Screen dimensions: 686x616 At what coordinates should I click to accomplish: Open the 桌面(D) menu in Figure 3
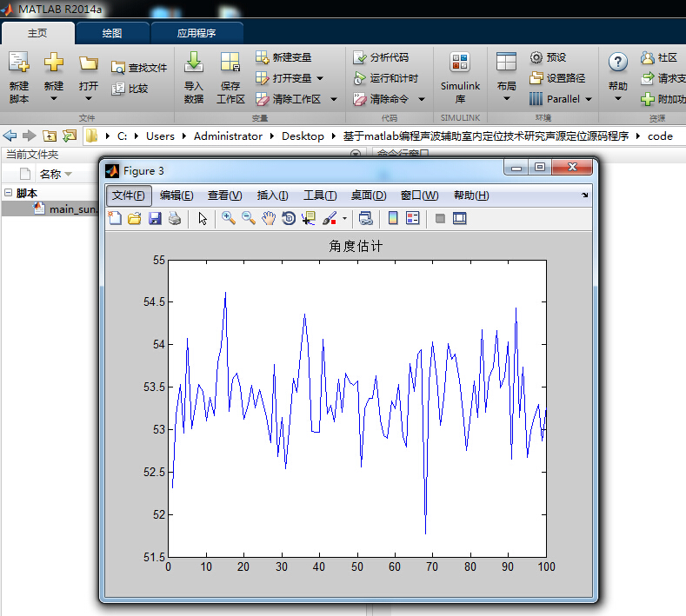click(x=369, y=195)
